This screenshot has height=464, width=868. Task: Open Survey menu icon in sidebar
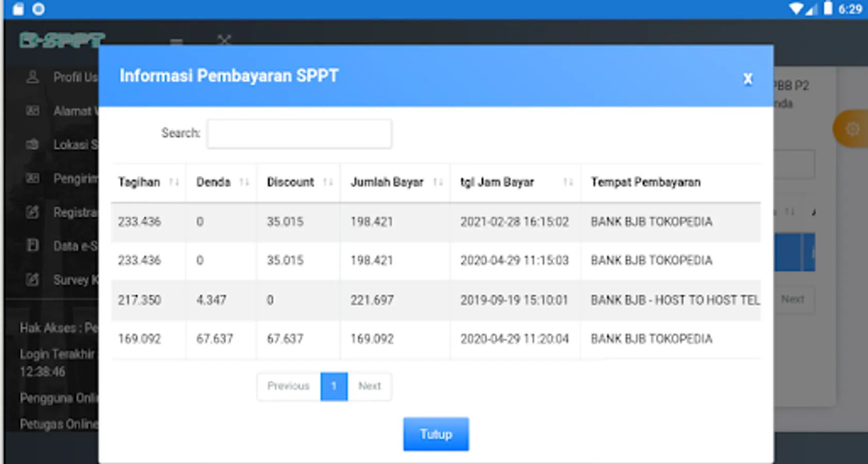click(33, 280)
